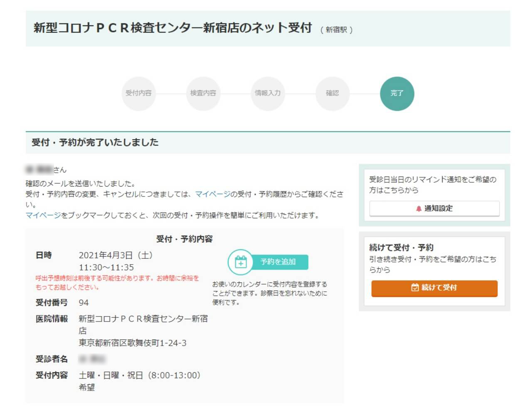Click the red 呼出予想時刻 warning text
Viewport: 532px width, 410px height.
click(117, 282)
